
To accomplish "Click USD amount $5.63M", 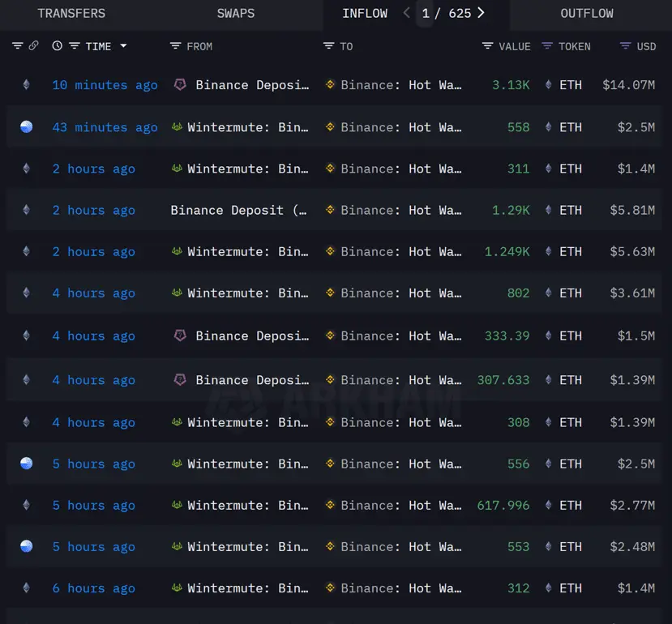I will click(632, 251).
